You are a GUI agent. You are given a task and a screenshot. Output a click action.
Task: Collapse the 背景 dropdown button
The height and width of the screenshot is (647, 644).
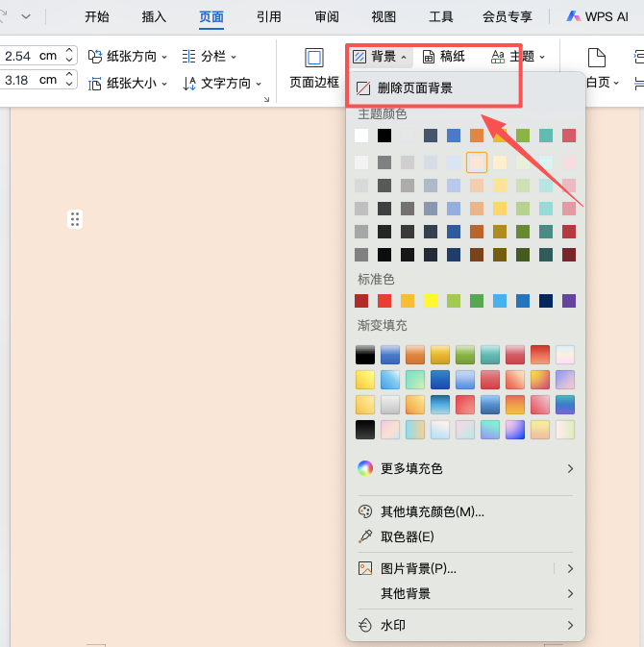[x=380, y=56]
